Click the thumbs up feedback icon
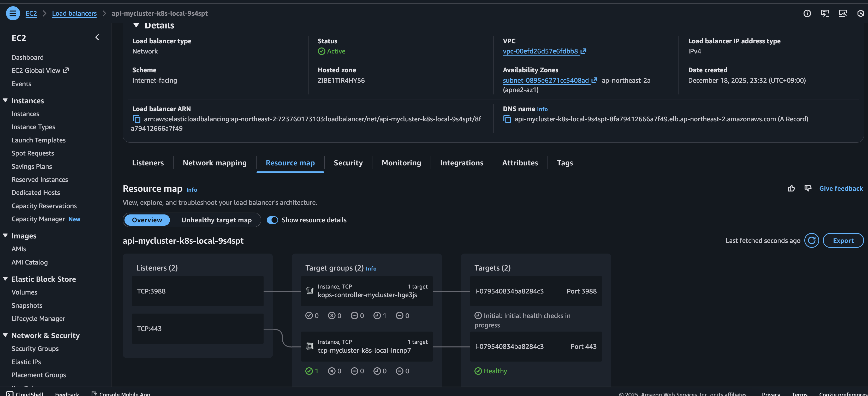The image size is (868, 396). click(791, 189)
